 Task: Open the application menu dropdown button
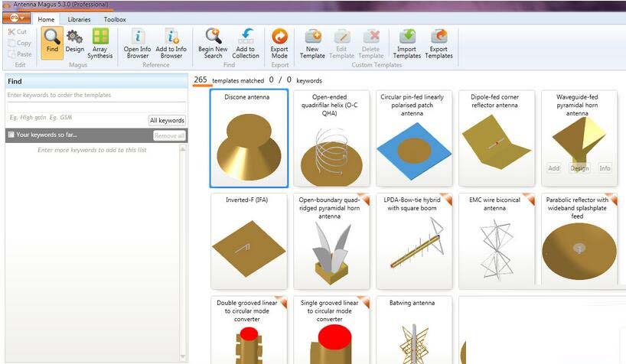(16, 18)
